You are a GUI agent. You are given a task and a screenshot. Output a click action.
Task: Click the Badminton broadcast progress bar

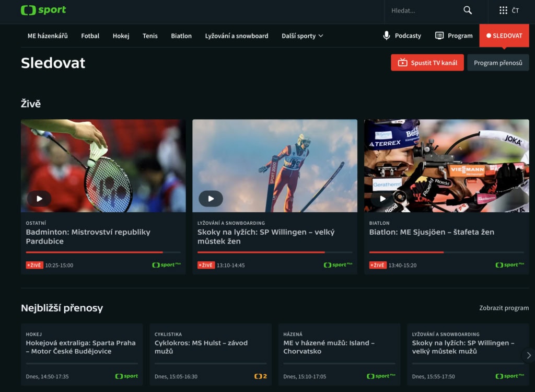click(x=103, y=251)
